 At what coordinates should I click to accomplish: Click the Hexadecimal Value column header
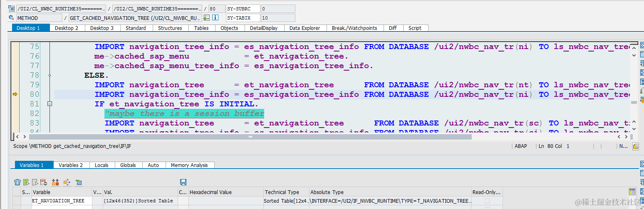pos(226,192)
